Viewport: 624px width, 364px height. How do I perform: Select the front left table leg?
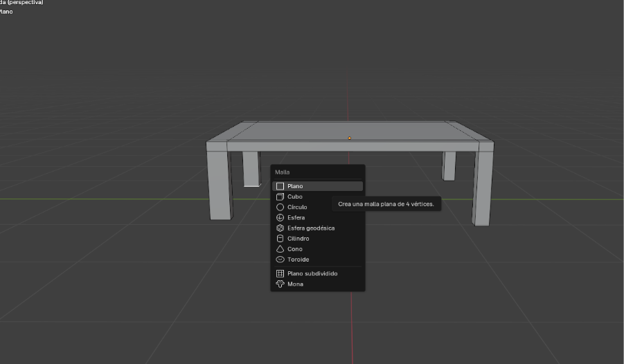220,185
